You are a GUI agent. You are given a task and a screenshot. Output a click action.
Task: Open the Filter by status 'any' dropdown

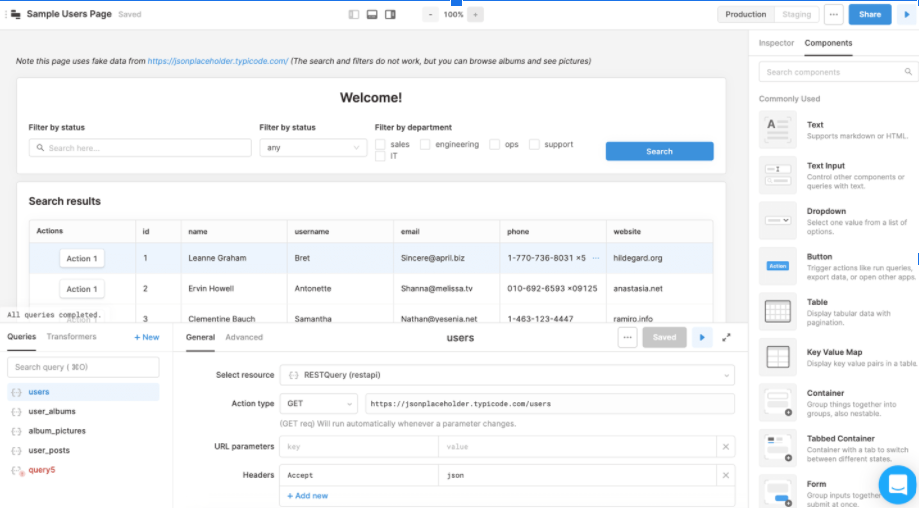[x=313, y=148]
